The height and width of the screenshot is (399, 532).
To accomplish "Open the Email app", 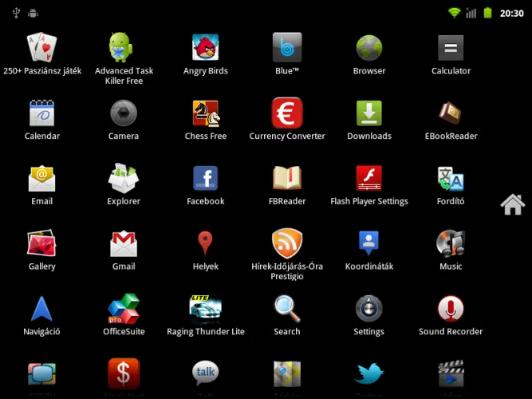I will point(41,179).
